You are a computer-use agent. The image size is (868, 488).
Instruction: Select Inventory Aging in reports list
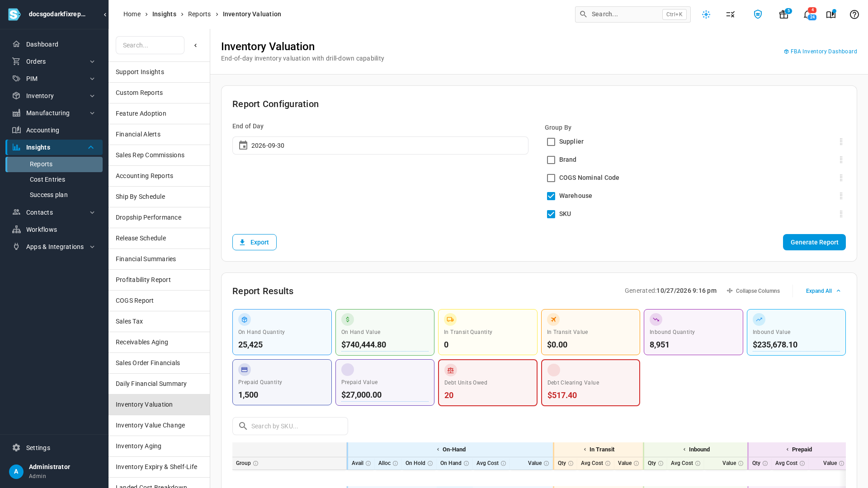point(159,446)
